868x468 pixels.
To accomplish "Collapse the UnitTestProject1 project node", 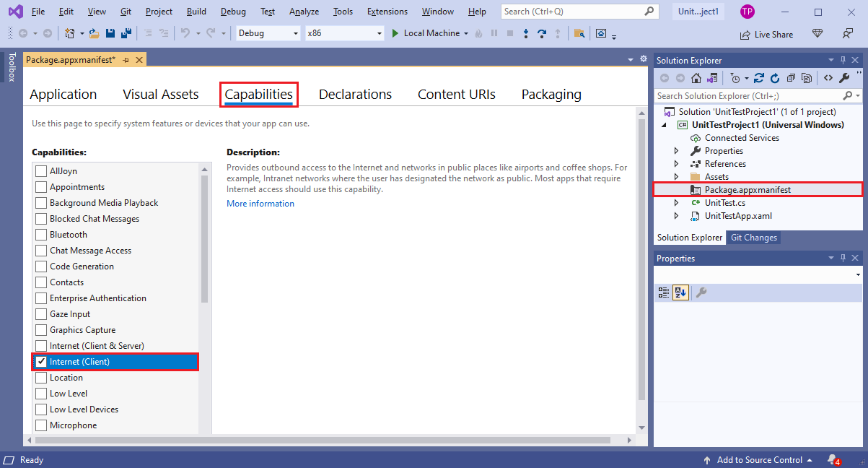I will 665,125.
